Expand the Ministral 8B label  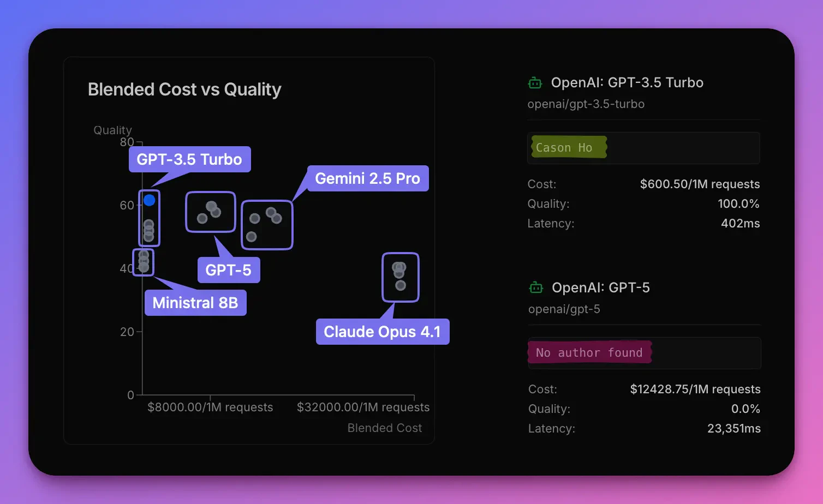click(x=195, y=303)
